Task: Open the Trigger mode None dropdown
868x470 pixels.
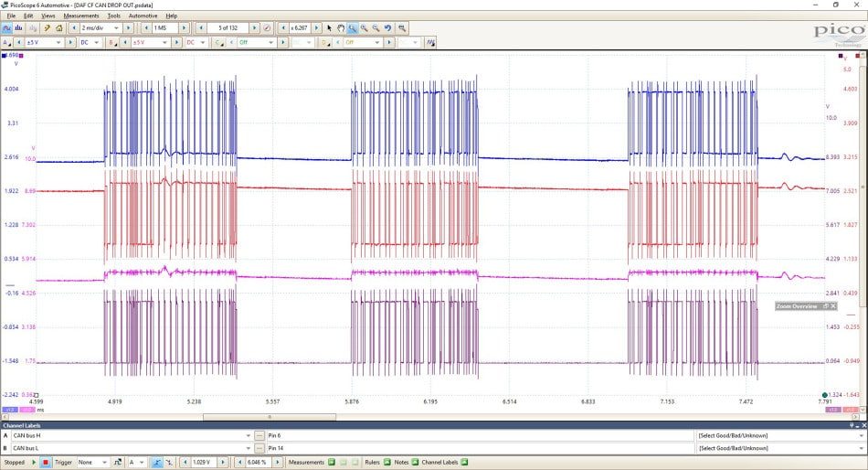Action: (92, 463)
